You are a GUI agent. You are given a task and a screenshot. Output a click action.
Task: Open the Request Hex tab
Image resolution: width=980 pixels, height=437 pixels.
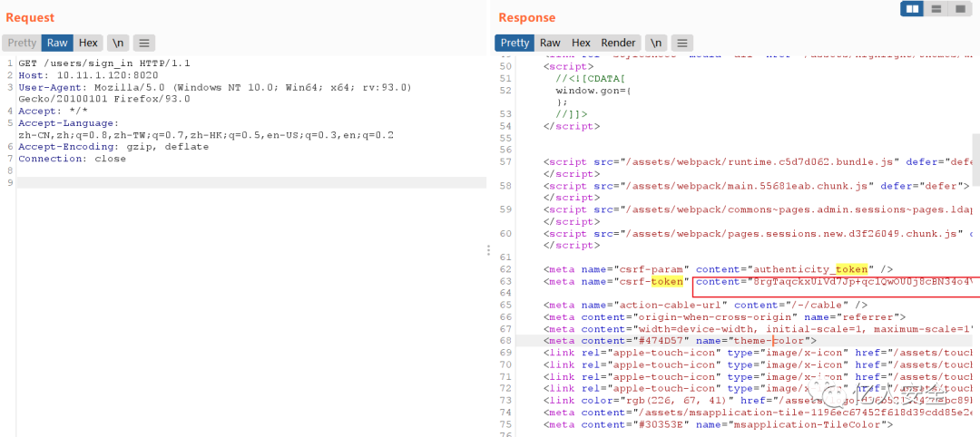(x=88, y=44)
